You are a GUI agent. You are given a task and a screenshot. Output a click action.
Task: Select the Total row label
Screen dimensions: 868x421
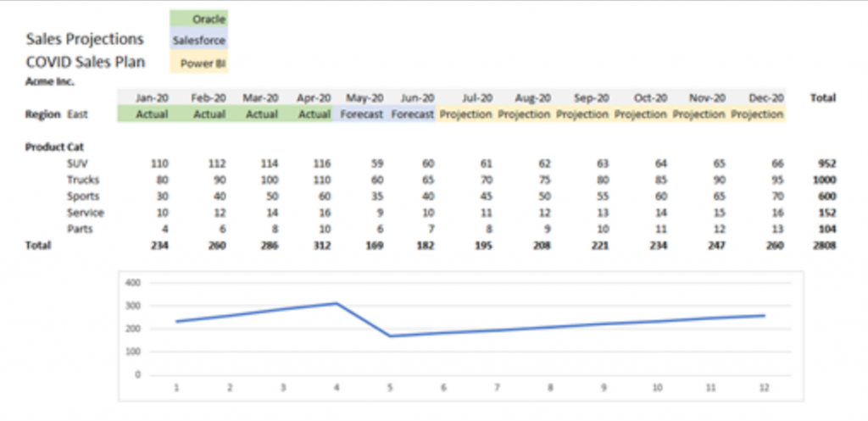click(37, 246)
